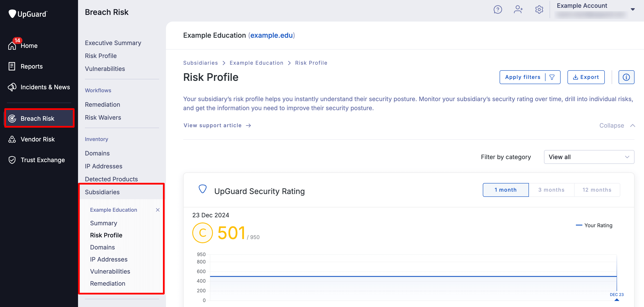
Task: Select the 12 months range
Action: click(597, 190)
